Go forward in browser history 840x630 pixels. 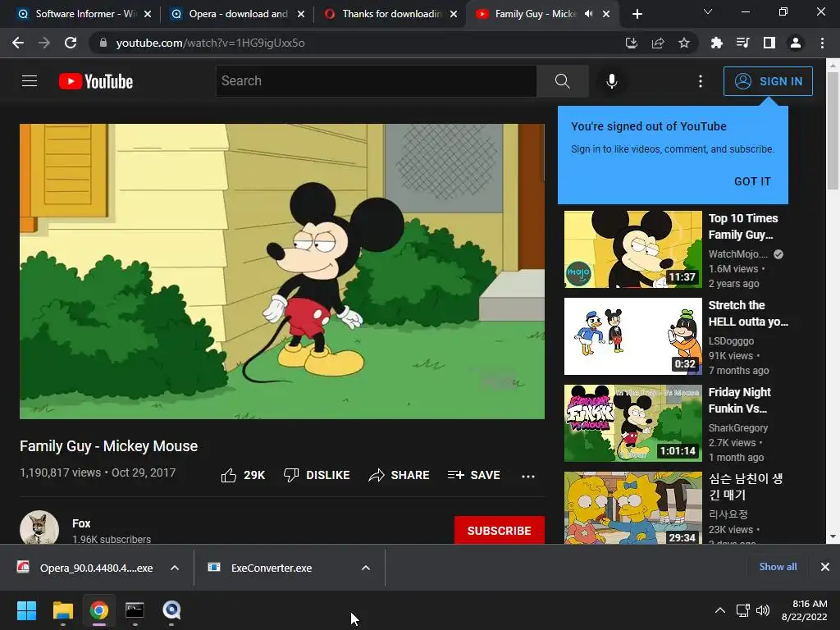click(44, 43)
